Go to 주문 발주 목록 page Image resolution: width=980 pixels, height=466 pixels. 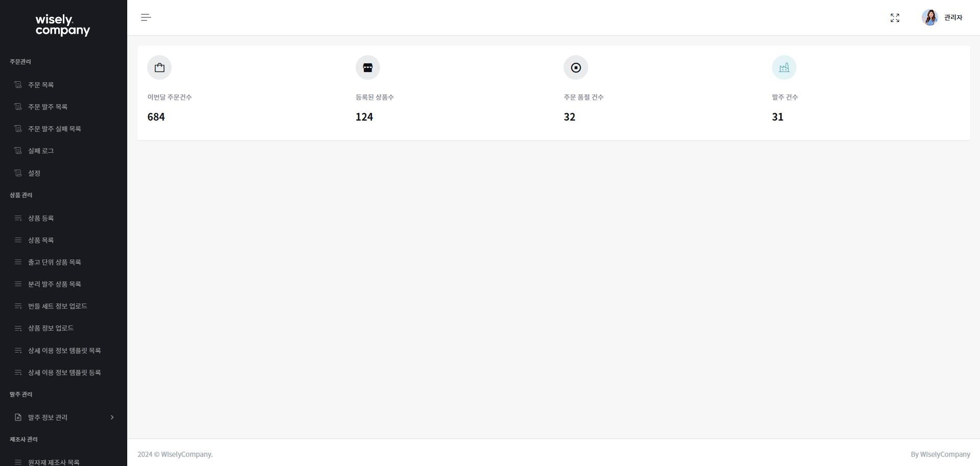click(x=48, y=107)
